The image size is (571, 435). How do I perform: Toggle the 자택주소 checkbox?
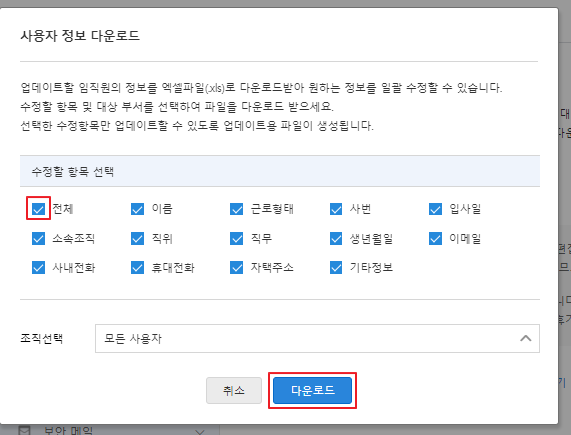237,268
